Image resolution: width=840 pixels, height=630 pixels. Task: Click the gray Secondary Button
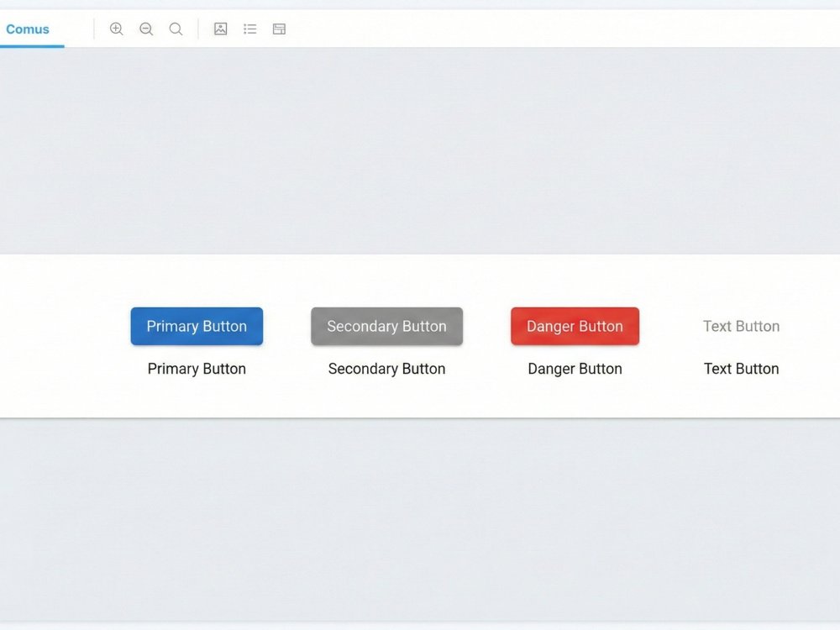(386, 326)
